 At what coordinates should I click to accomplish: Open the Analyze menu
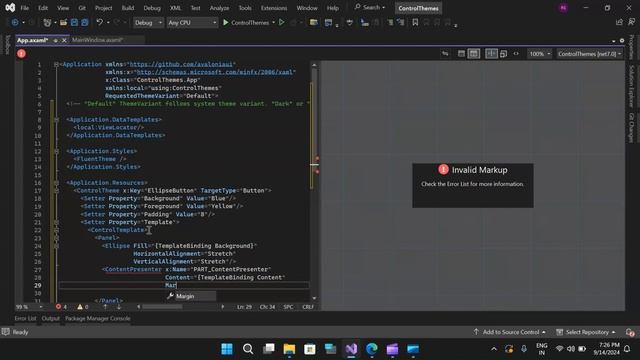(x=219, y=8)
